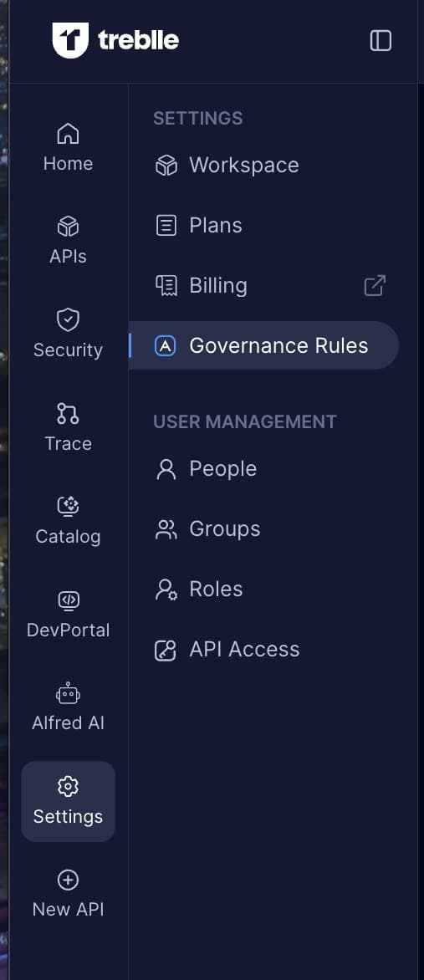Image resolution: width=424 pixels, height=980 pixels.
Task: Click the Billing receipt icon
Action: pos(166,286)
